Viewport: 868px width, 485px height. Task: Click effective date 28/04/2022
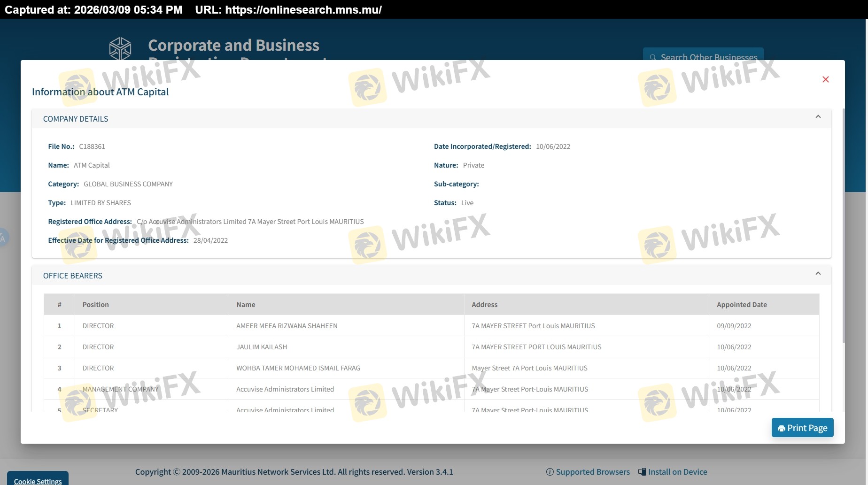click(210, 240)
